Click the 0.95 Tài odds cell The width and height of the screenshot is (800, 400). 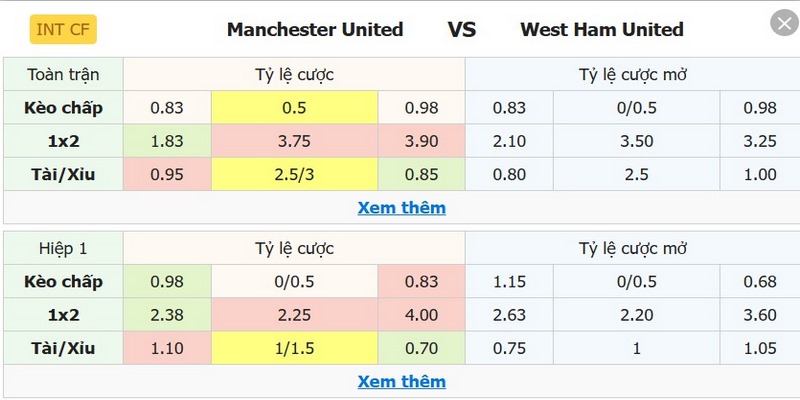[167, 175]
